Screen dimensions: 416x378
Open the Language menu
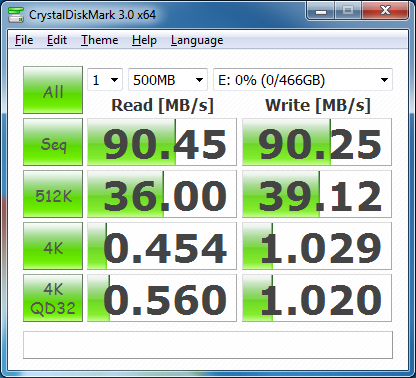197,40
